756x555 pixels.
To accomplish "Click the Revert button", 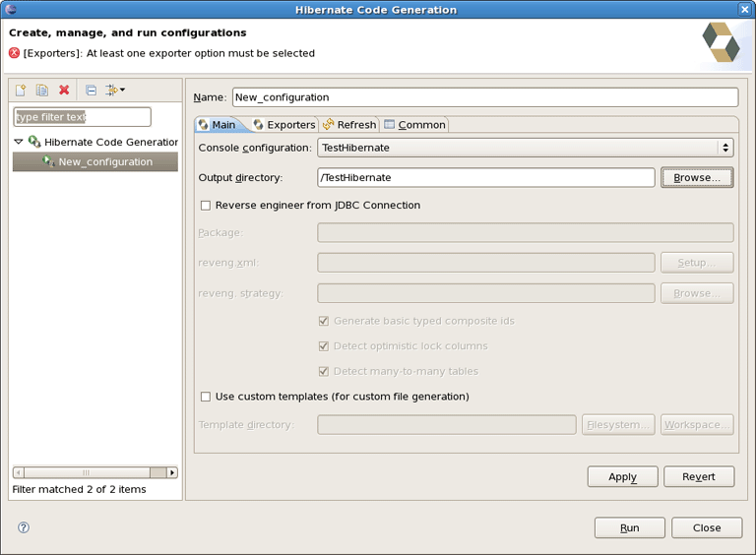I will 698,476.
